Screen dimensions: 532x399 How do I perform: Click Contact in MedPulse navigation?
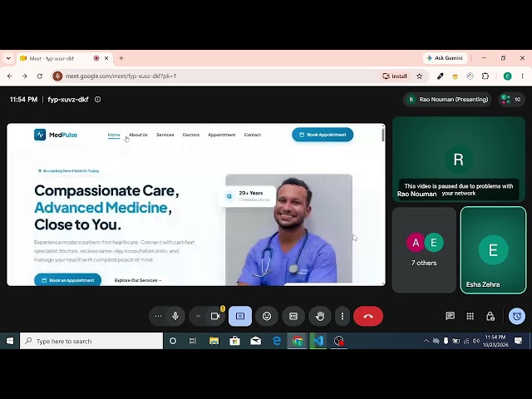[253, 135]
